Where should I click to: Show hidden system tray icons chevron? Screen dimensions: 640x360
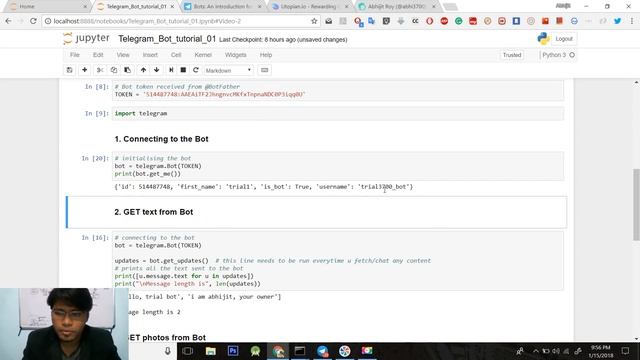tap(536, 351)
